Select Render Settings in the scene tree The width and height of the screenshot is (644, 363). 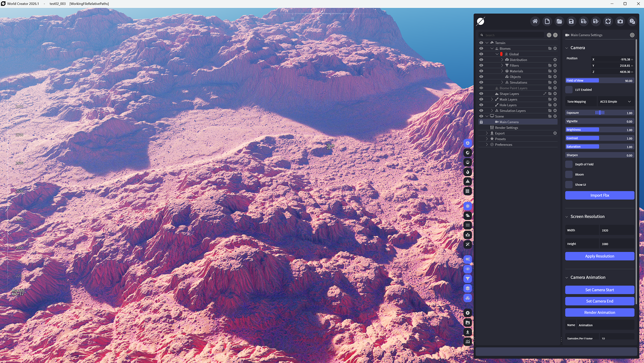coord(506,128)
